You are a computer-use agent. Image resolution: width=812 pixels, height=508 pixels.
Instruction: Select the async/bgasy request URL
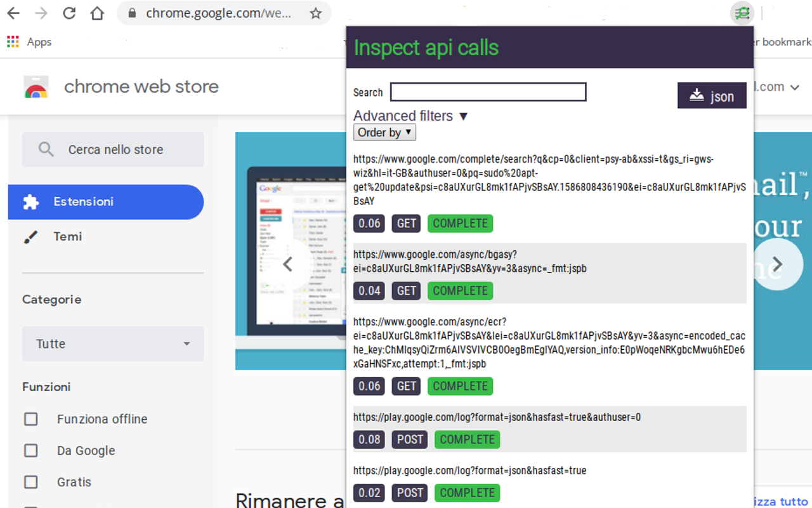tap(470, 262)
